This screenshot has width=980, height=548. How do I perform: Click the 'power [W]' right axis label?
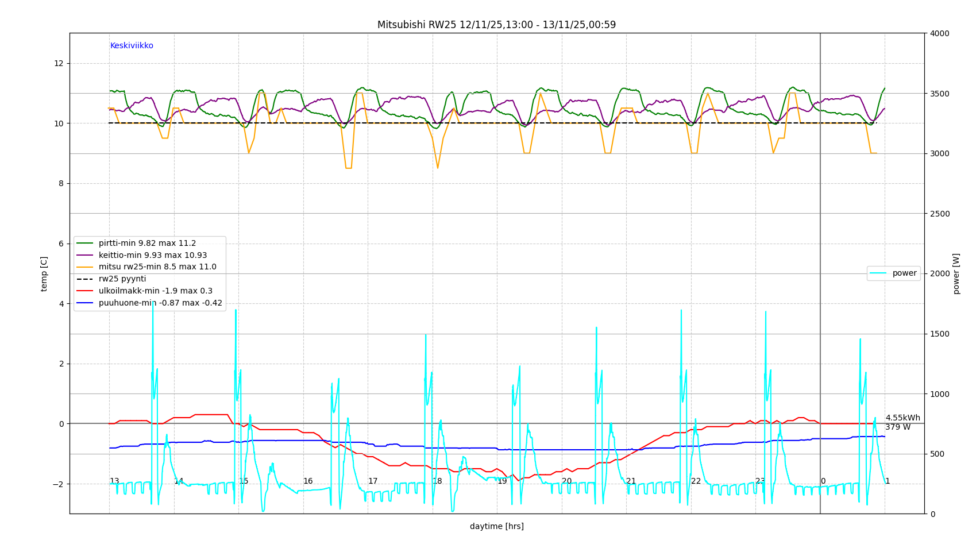956,274
